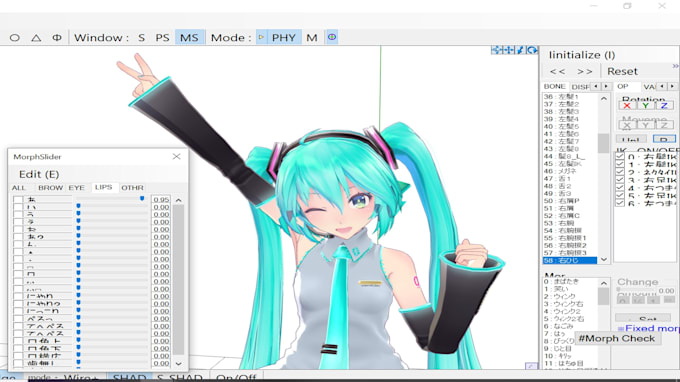This screenshot has width=680, height=382.
Task: Toggle IK checkbox for row 2
Action: [x=620, y=172]
